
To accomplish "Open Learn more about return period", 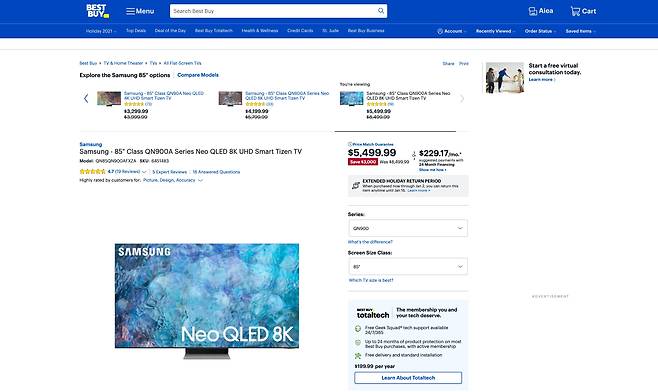I will click(418, 191).
